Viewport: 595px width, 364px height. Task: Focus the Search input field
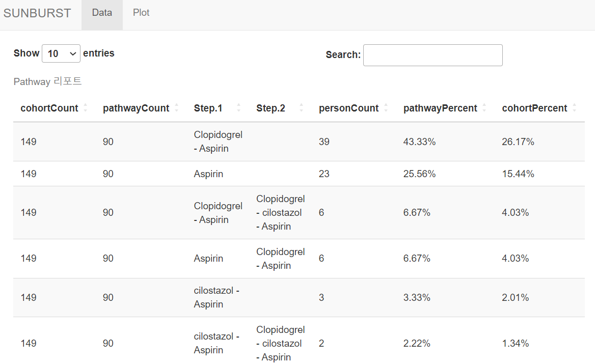[x=432, y=55]
